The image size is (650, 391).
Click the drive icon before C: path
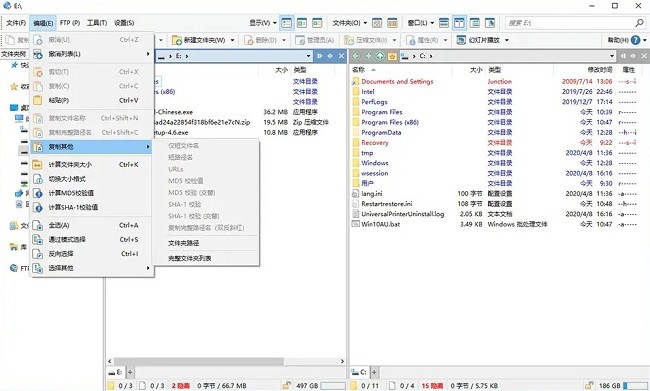(405, 56)
